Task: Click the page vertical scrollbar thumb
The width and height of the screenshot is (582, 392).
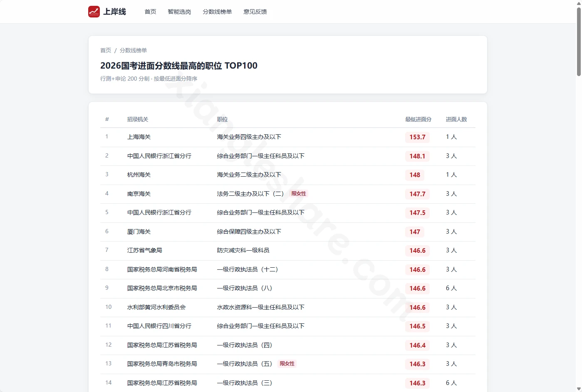Action: click(x=579, y=42)
